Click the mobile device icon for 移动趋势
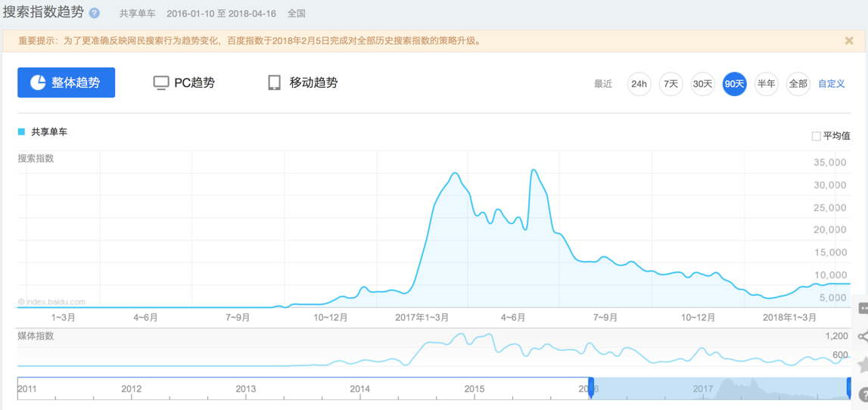The height and width of the screenshot is (410, 868). [x=274, y=83]
